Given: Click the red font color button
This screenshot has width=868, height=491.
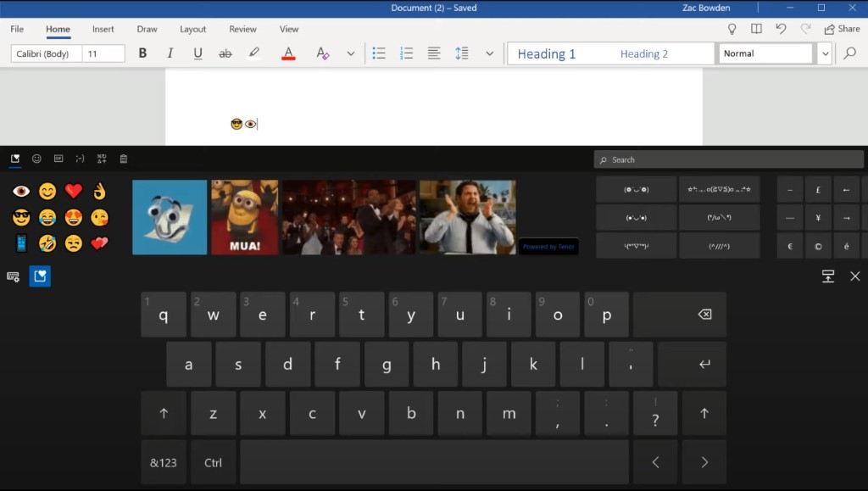Looking at the screenshot, I should [x=288, y=53].
